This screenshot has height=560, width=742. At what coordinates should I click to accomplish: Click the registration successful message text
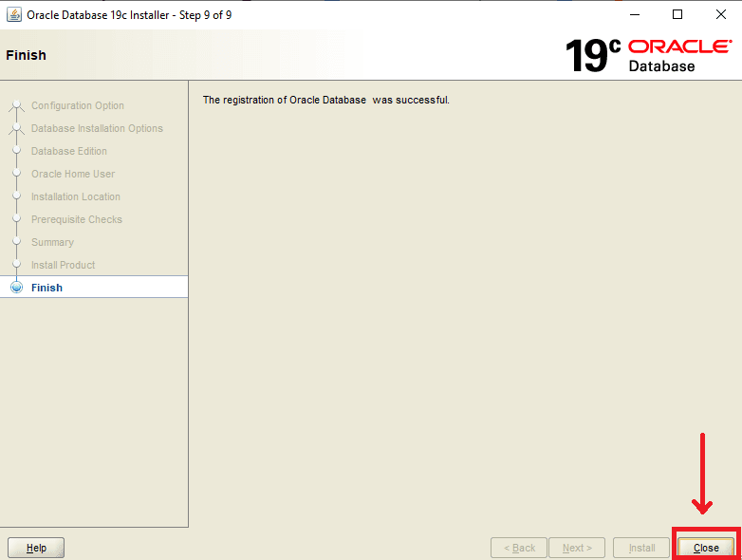click(x=325, y=100)
